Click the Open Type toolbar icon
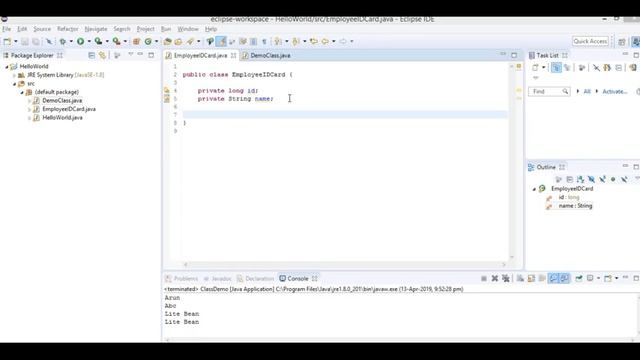Viewport: 640px width, 360px height. pos(167,41)
